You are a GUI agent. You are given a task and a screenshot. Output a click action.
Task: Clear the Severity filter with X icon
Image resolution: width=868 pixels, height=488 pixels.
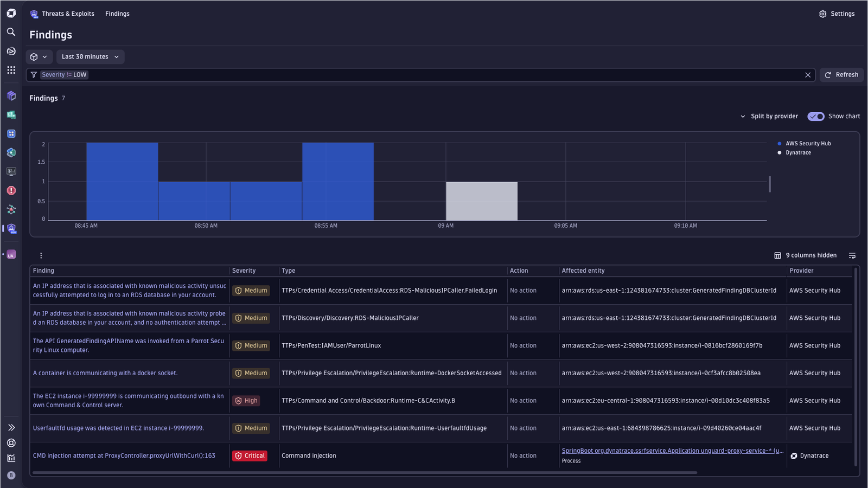coord(808,75)
